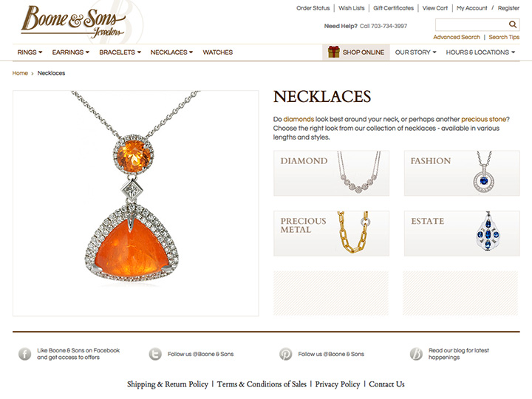This screenshot has height=399, width=532.
Task: Expand the Earrings dropdown menu
Action: click(71, 52)
